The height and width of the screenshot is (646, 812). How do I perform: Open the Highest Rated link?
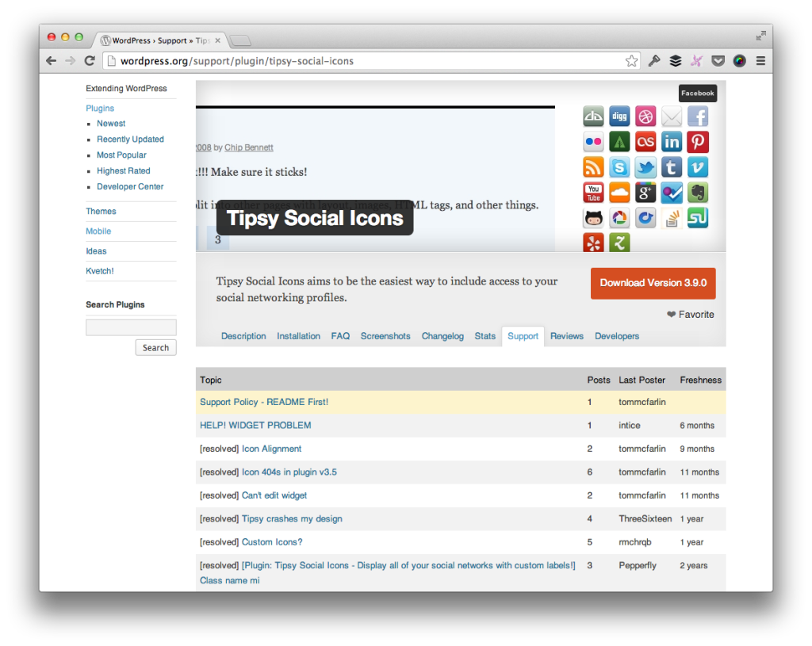(123, 171)
